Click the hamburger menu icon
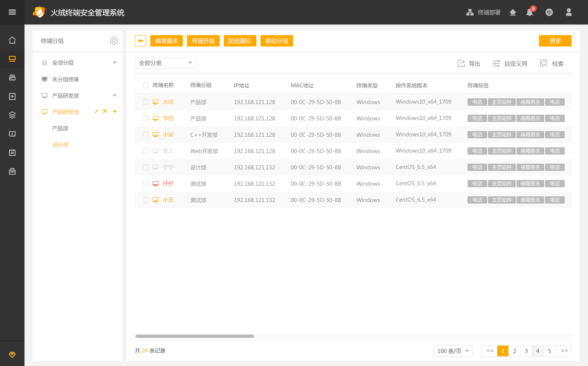 click(12, 12)
